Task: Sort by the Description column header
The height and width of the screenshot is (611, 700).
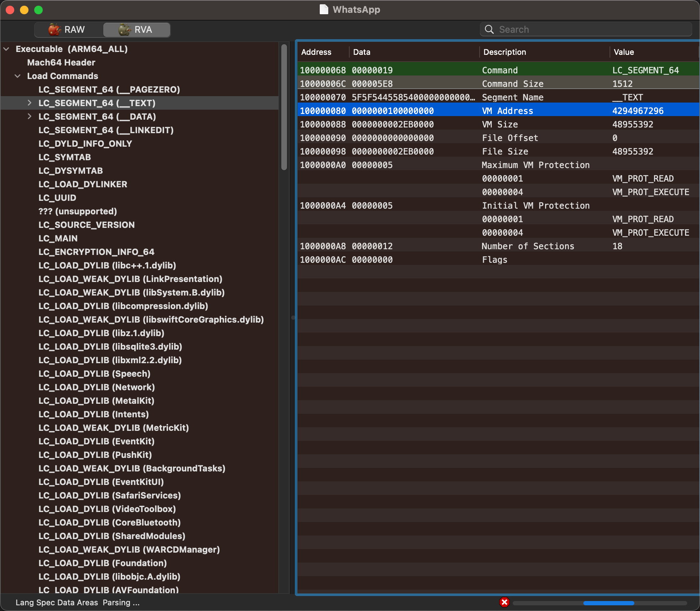Action: tap(544, 52)
